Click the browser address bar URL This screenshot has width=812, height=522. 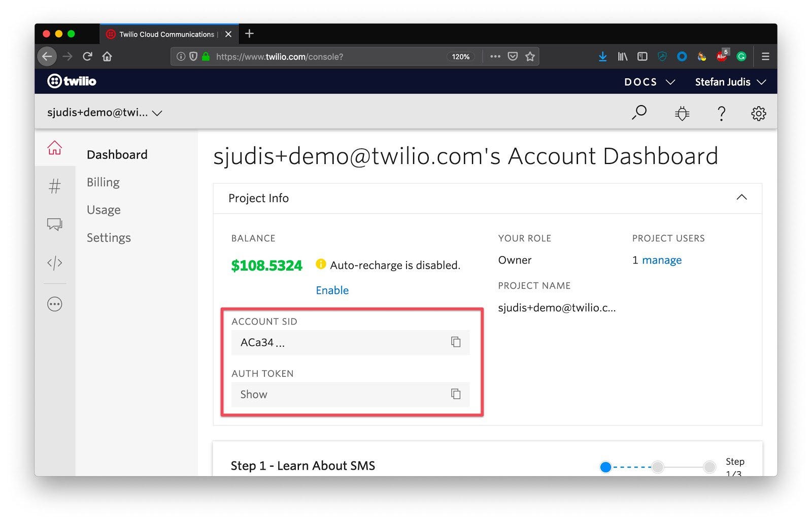coord(279,56)
